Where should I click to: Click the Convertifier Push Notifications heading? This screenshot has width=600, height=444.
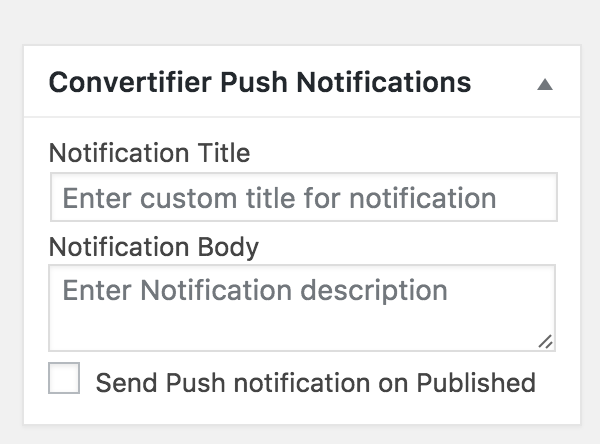[260, 82]
